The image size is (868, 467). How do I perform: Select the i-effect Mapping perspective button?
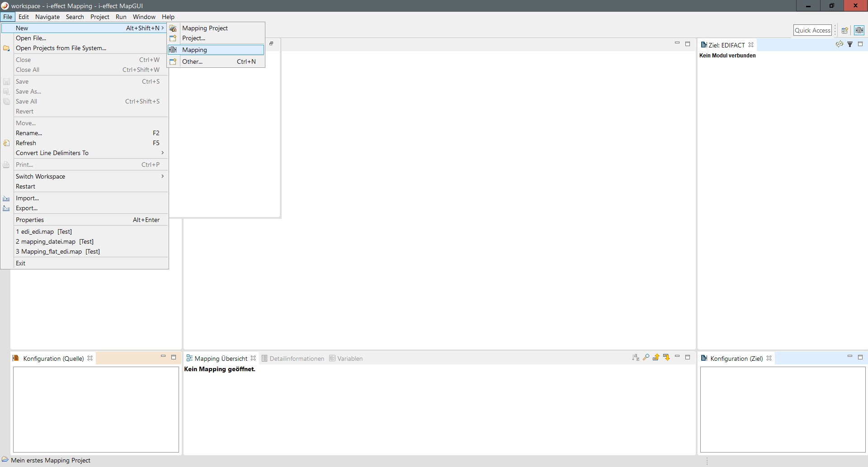coord(859,31)
